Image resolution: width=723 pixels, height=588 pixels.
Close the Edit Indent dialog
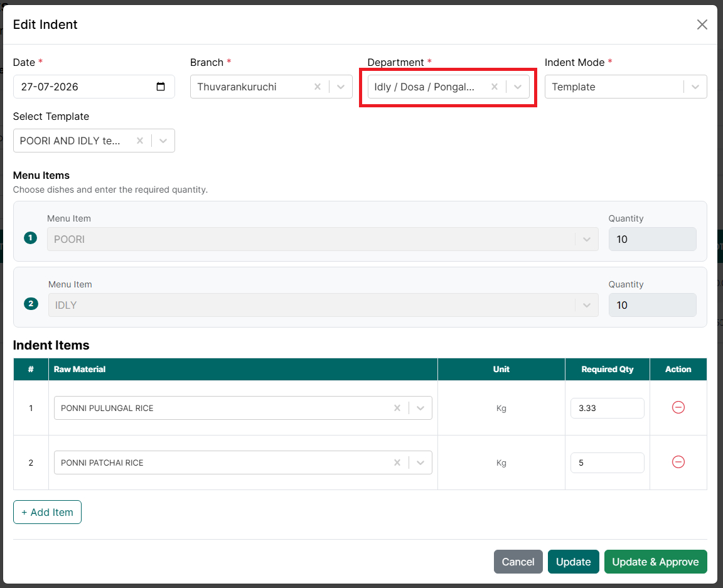(x=702, y=24)
